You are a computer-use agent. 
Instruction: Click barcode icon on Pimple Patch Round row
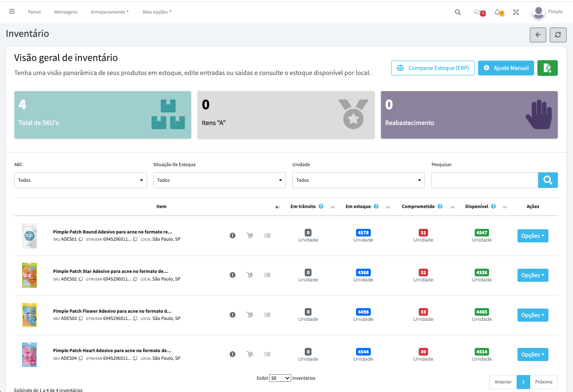tap(267, 236)
